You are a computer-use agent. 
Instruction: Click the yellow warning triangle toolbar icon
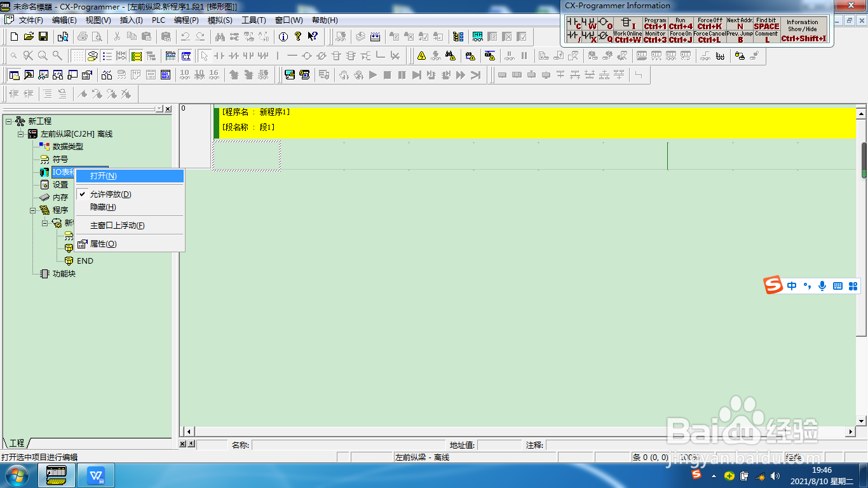[x=421, y=56]
